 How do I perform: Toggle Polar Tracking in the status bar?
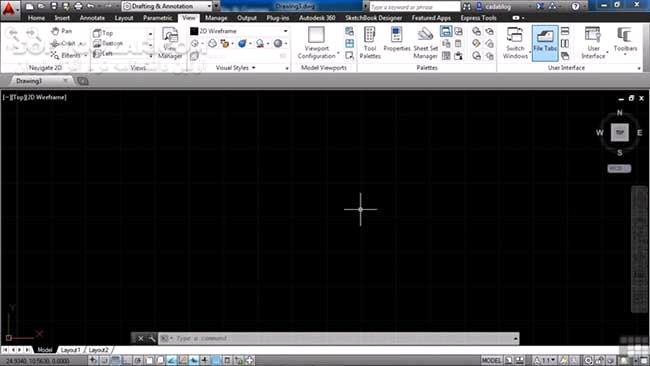click(x=138, y=360)
